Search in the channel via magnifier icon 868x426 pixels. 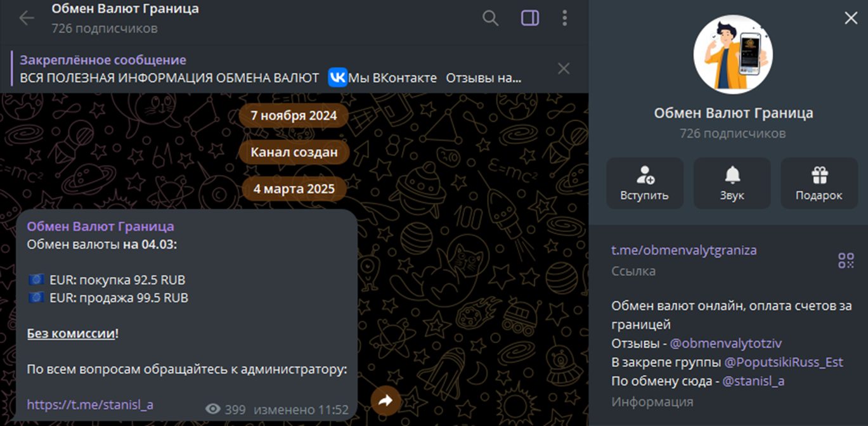click(491, 18)
